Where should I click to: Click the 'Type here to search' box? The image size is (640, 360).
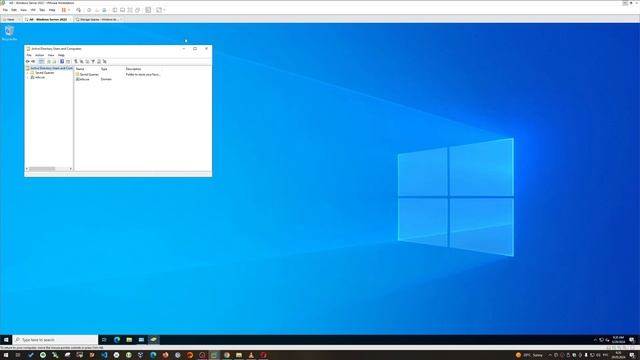[x=55, y=340]
